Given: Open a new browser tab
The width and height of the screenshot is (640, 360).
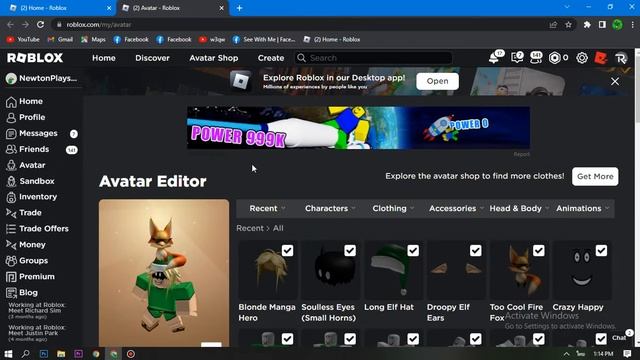Looking at the screenshot, I should 240,8.
